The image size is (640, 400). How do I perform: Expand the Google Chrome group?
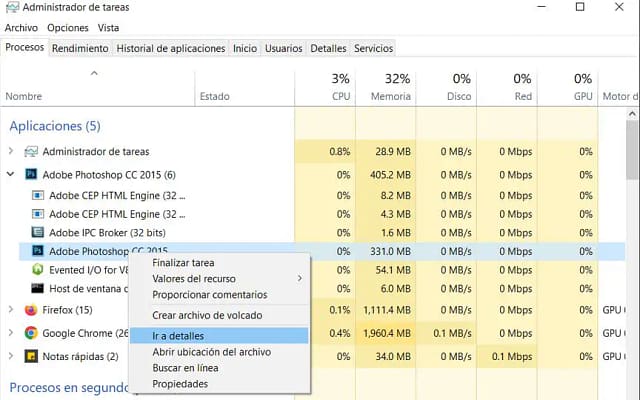(x=11, y=333)
